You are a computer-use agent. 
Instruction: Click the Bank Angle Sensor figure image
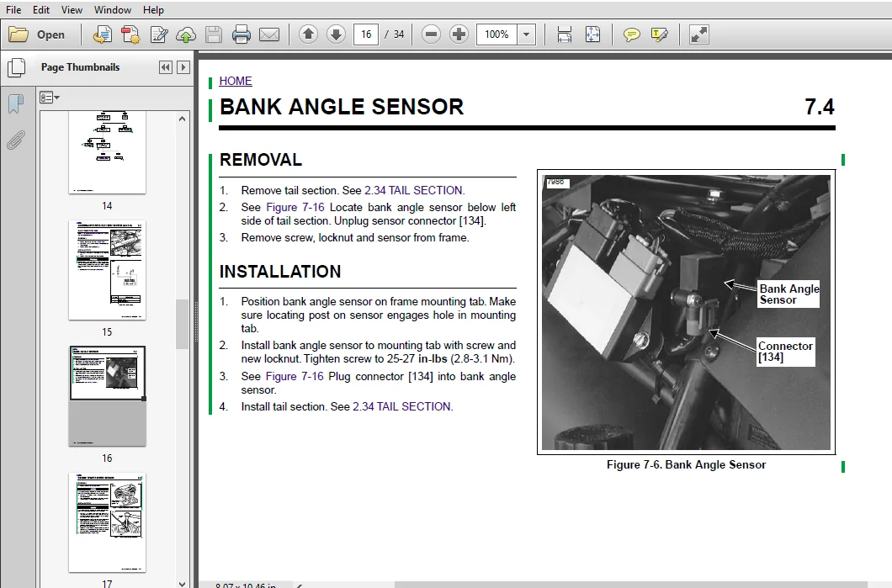tap(686, 312)
